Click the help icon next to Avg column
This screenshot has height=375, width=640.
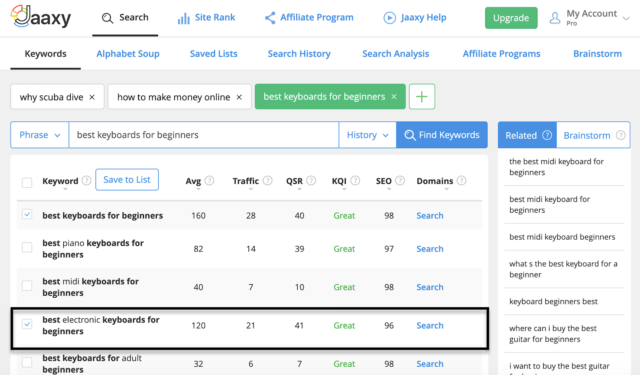tap(209, 180)
